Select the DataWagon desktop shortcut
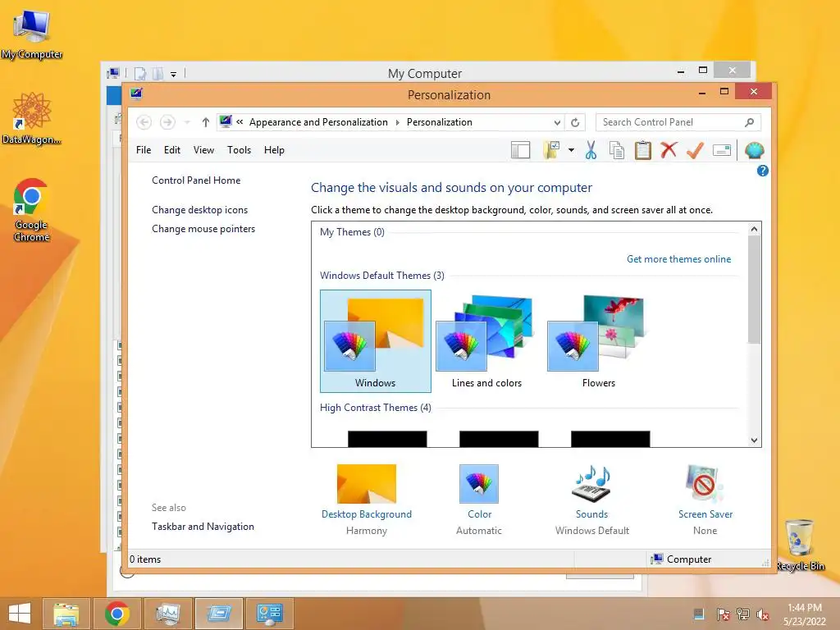 (x=32, y=118)
